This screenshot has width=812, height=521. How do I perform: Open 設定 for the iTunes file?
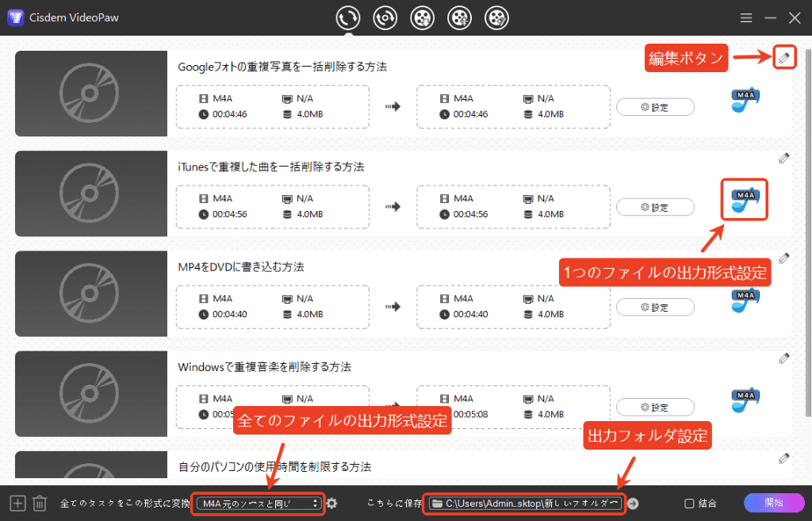[655, 207]
